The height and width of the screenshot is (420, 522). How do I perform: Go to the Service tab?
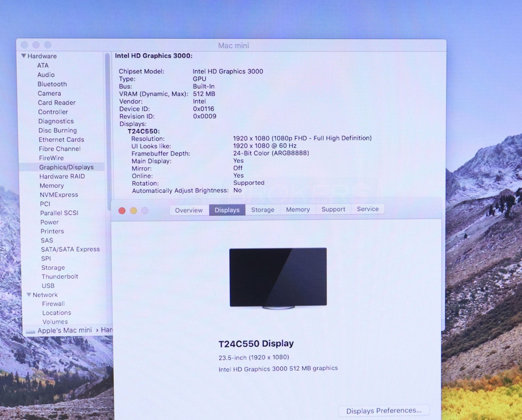pyautogui.click(x=368, y=209)
